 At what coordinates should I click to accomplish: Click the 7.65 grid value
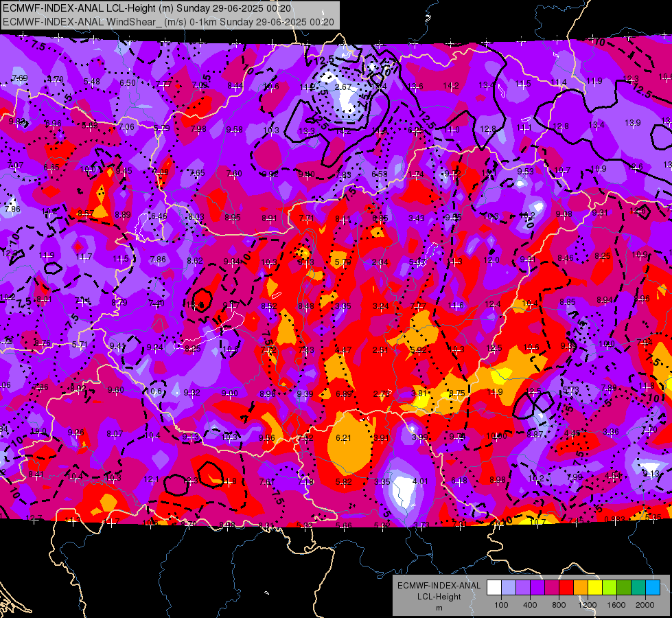(197, 173)
